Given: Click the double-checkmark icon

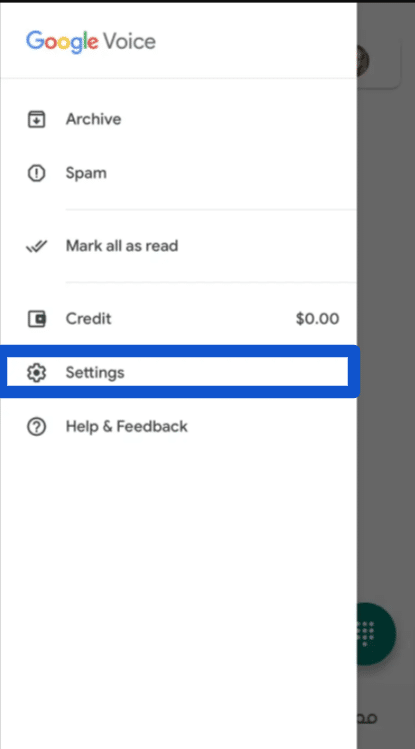Looking at the screenshot, I should click(x=36, y=246).
